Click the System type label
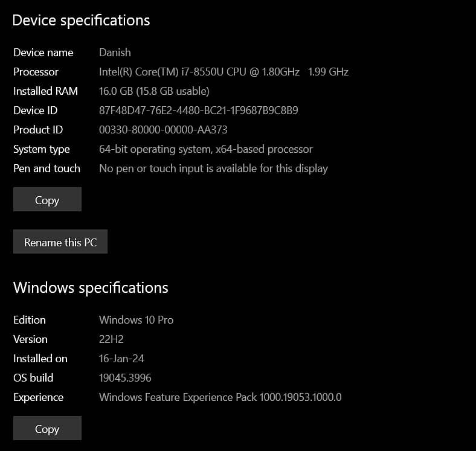The height and width of the screenshot is (451, 476). tap(42, 149)
